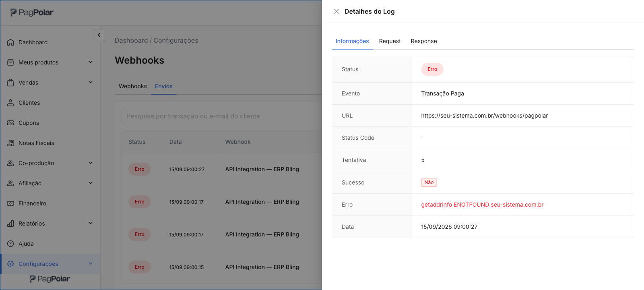This screenshot has width=644, height=290.
Task: Switch to the Informações tab
Action: click(x=352, y=41)
